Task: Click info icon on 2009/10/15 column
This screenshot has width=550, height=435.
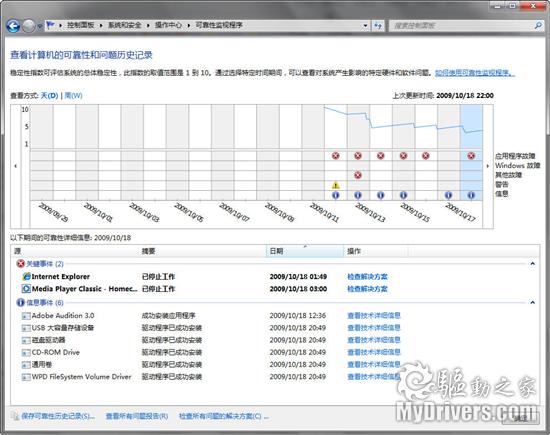Action: (x=403, y=195)
